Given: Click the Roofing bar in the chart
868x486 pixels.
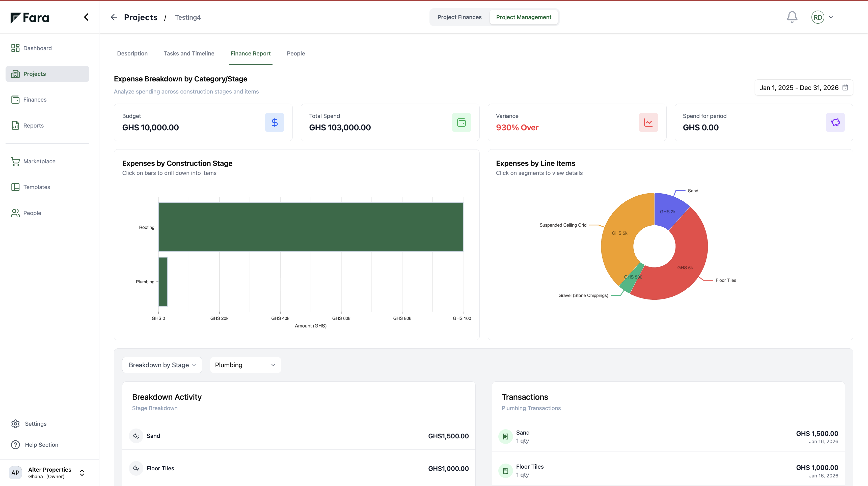Looking at the screenshot, I should (x=311, y=227).
